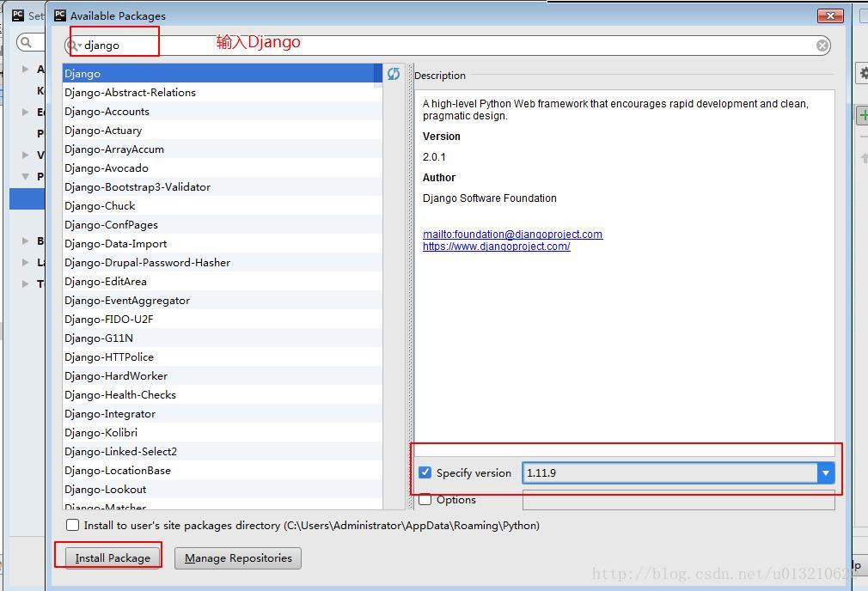Select Django-HardWorker in the list
868x591 pixels.
click(x=223, y=375)
